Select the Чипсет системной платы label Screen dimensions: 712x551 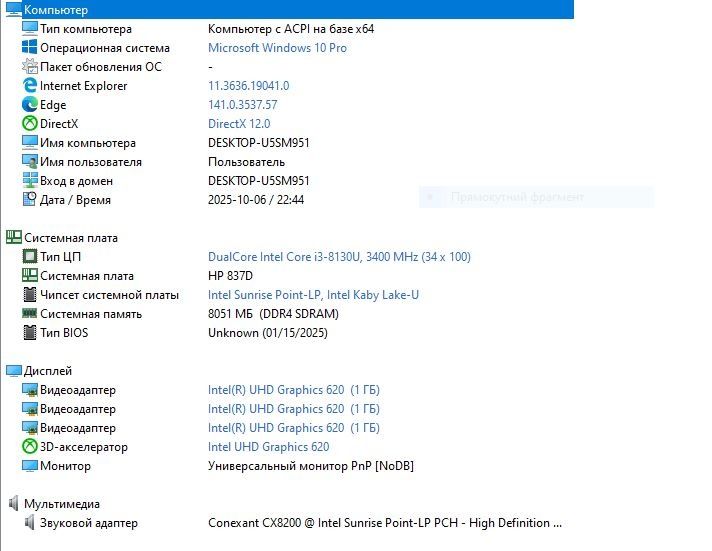pos(109,295)
